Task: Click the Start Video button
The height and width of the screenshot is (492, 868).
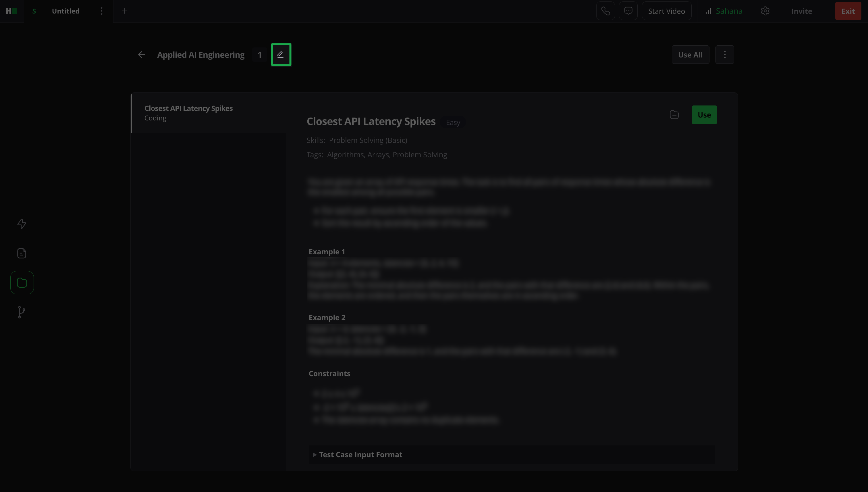Action: [666, 11]
